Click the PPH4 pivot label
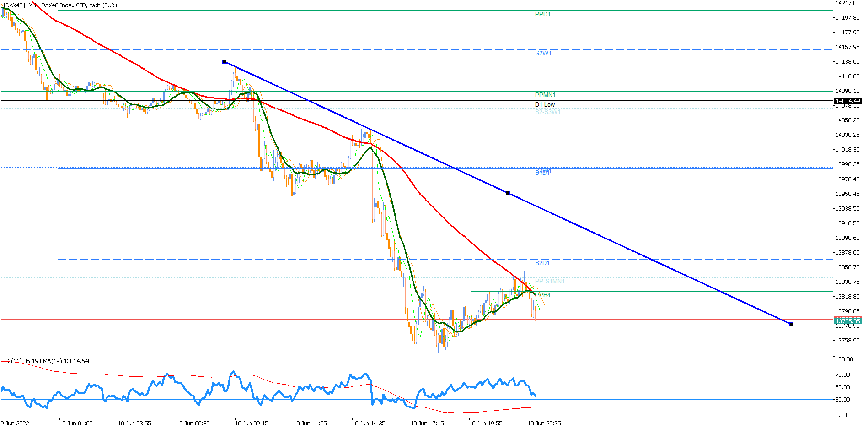868x429 pixels. tap(542, 295)
